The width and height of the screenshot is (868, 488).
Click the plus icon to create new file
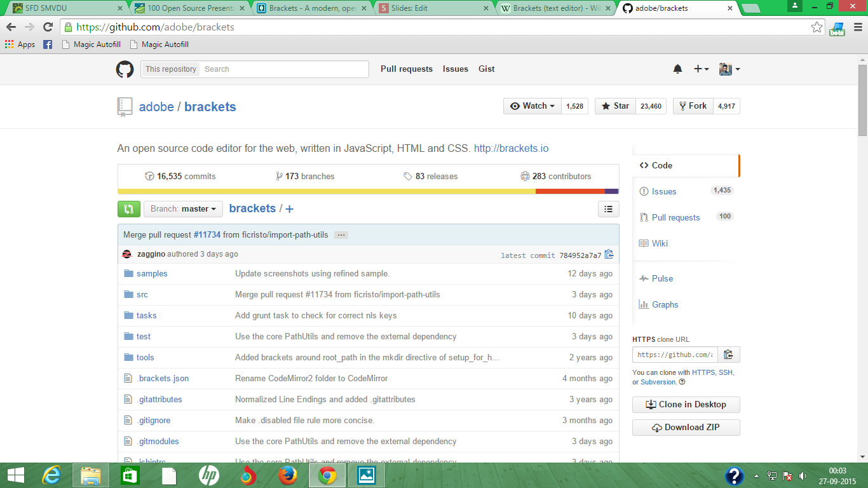click(290, 209)
